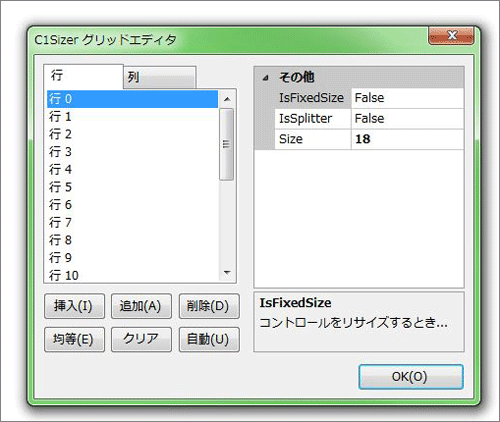Select 行 0 in the list
500x422 pixels.
(x=132, y=99)
